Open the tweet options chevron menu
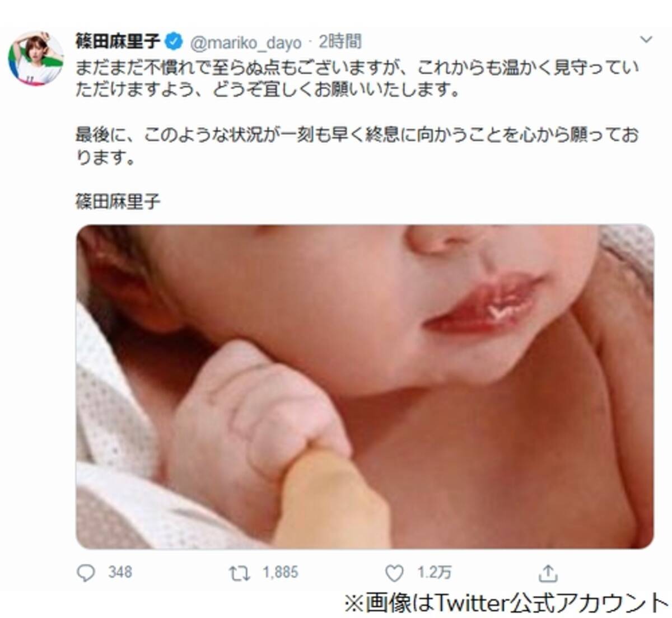Viewport: 672px width, 618px height. [646, 39]
